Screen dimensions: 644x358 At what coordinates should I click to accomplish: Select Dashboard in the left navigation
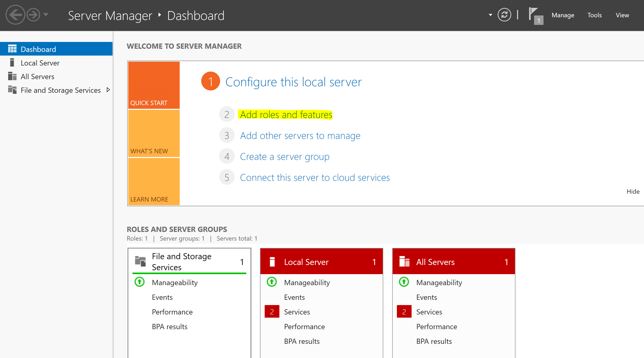point(56,49)
